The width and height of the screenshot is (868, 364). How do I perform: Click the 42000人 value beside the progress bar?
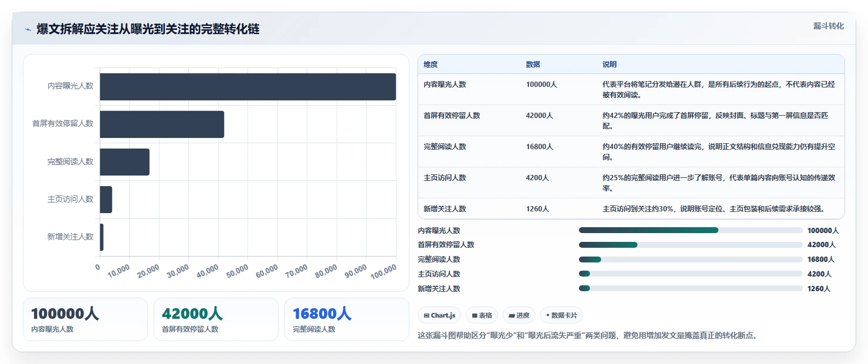pyautogui.click(x=821, y=245)
